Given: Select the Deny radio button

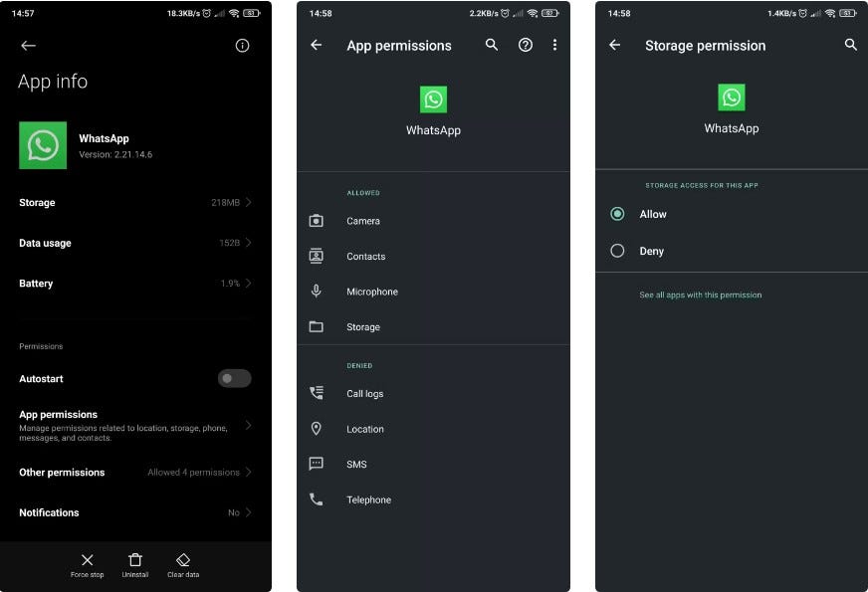Looking at the screenshot, I should click(x=617, y=251).
